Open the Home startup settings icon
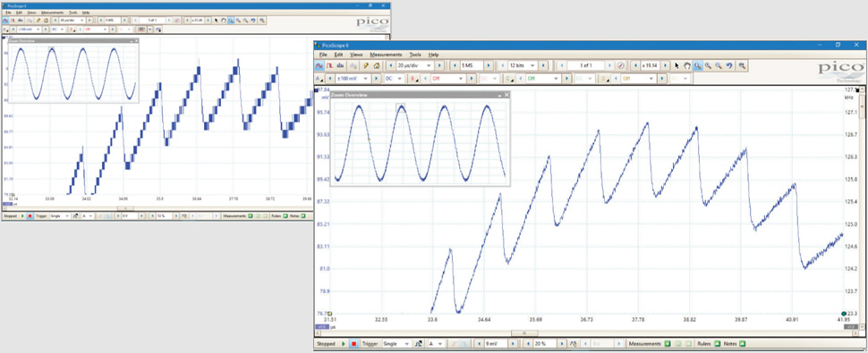Viewport: 868px width, 353px height. [377, 65]
